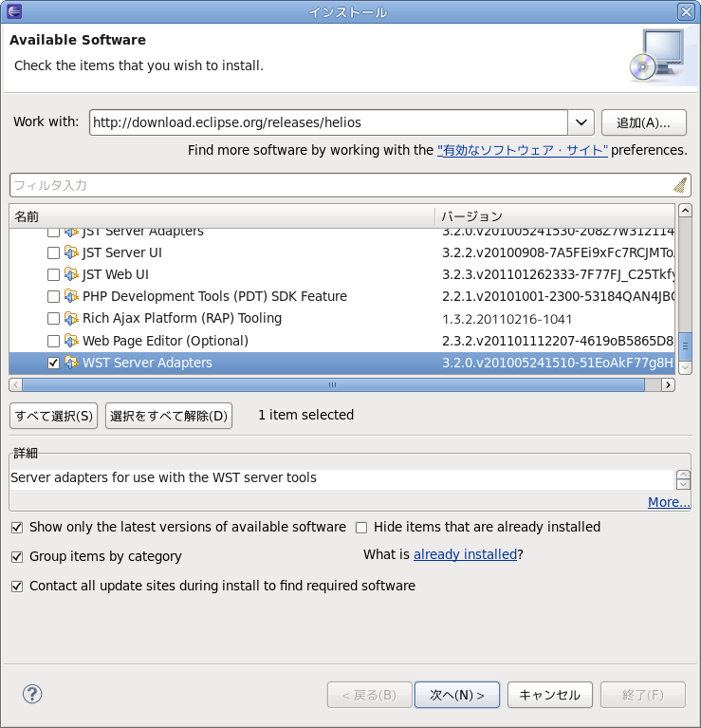This screenshot has height=728, width=701.
Task: Click the vertical scrollbar thumb of software list
Action: (x=685, y=345)
